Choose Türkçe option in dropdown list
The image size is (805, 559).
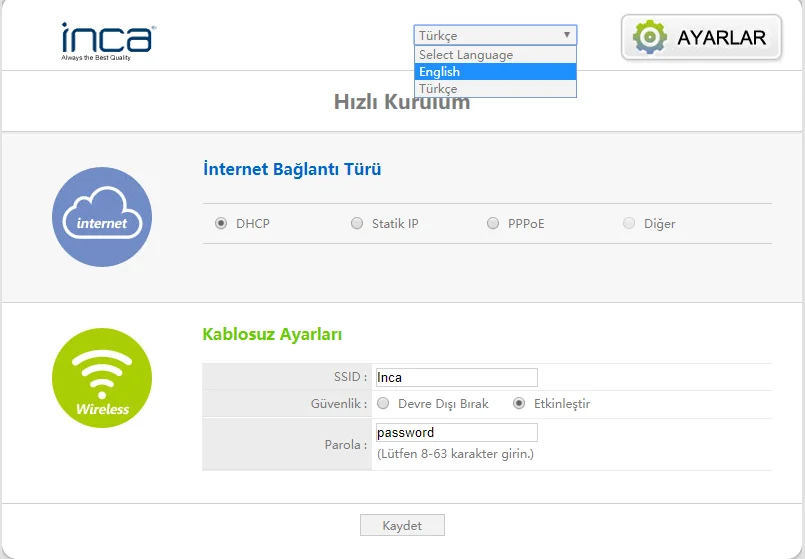tap(495, 88)
